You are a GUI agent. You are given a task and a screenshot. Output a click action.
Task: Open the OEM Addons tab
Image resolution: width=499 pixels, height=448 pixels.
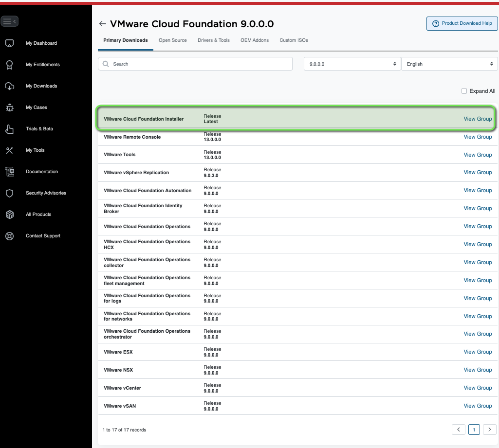255,40
